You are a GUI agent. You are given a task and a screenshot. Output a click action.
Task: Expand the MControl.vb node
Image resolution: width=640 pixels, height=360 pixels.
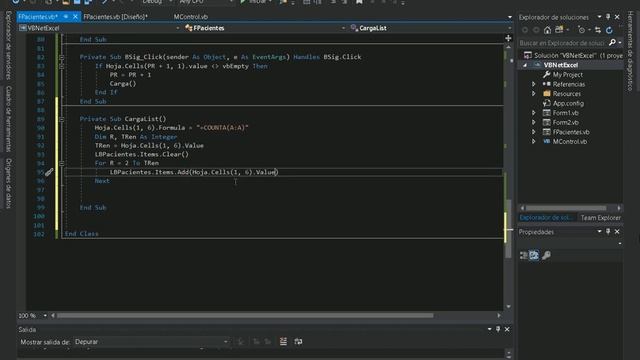point(533,141)
